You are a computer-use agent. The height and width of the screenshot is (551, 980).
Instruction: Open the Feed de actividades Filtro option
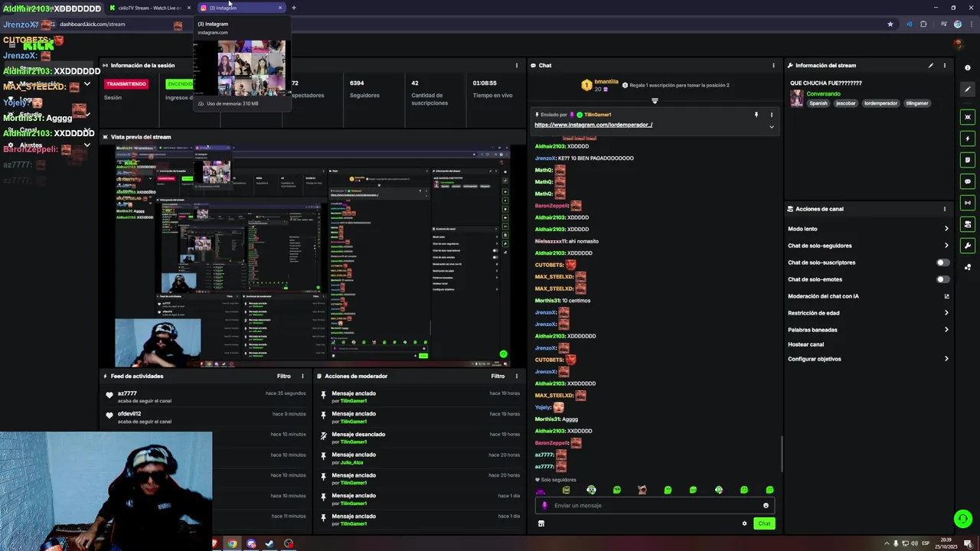pos(284,376)
